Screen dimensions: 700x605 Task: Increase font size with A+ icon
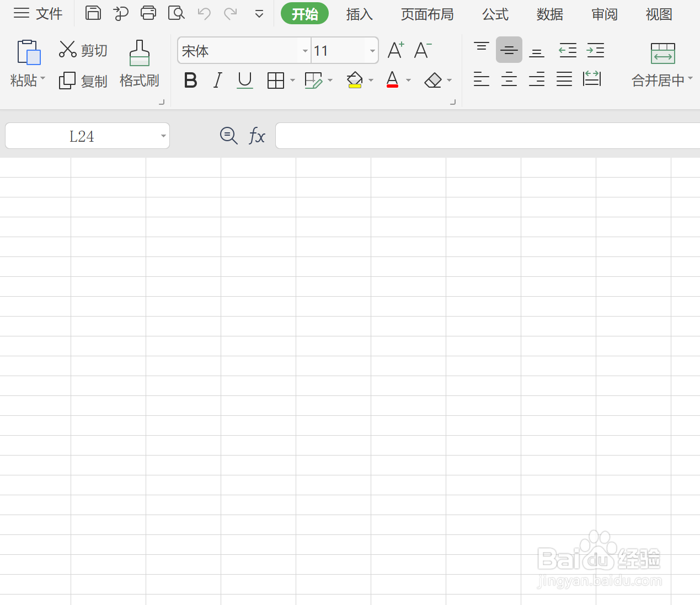[x=396, y=50]
